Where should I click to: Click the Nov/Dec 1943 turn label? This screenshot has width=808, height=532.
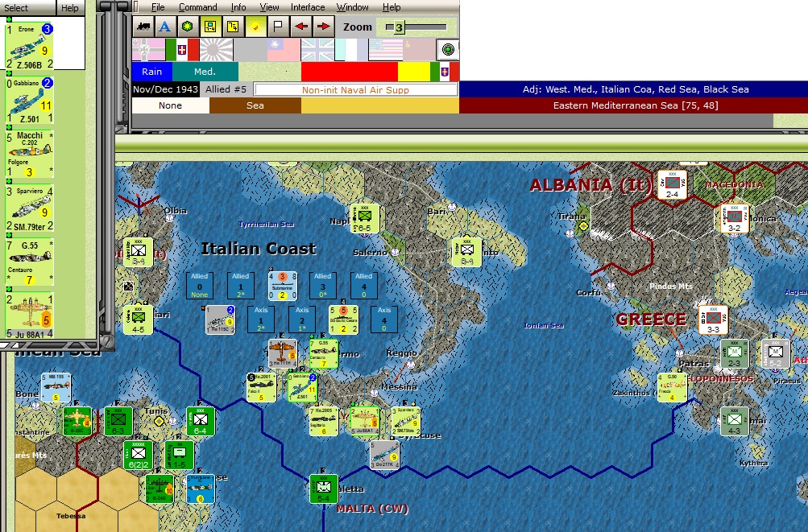(x=165, y=89)
